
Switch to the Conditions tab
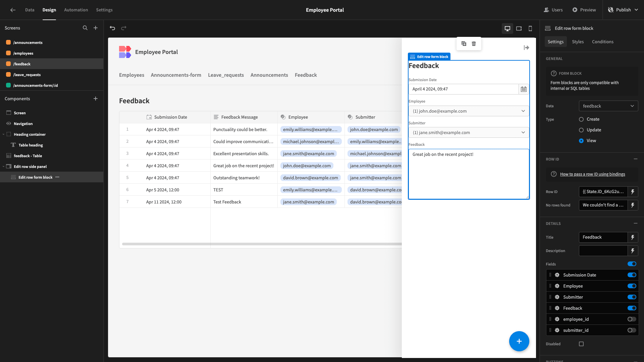(x=602, y=42)
